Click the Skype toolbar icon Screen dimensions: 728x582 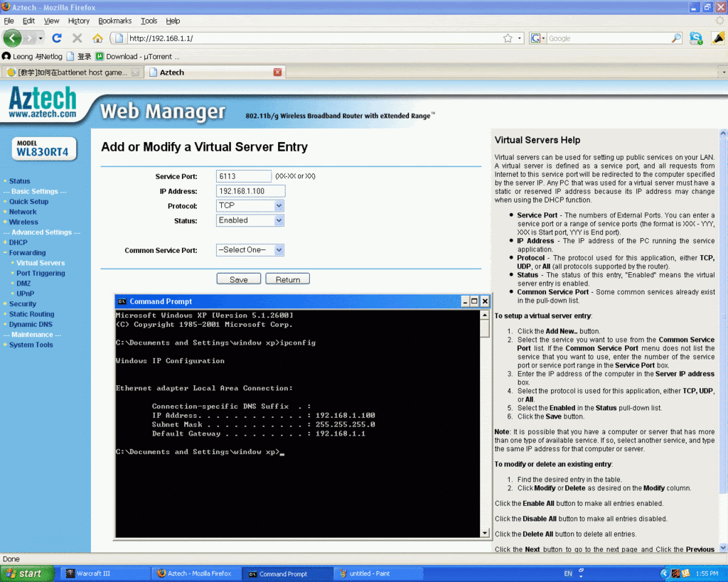[x=696, y=38]
